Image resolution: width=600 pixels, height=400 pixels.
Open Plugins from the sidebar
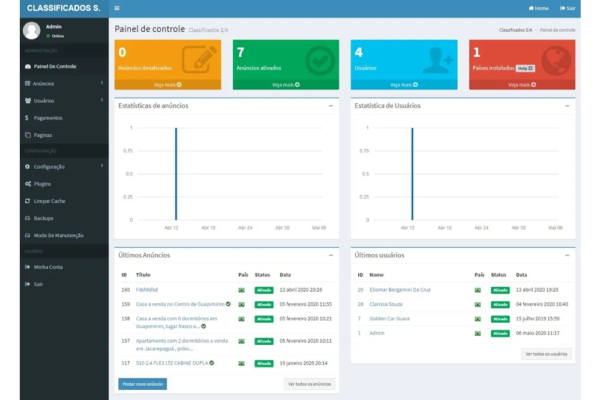pos(42,184)
